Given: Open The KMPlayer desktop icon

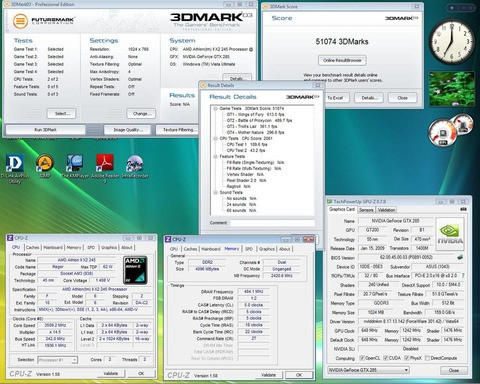Looking at the screenshot, I should (75, 163).
